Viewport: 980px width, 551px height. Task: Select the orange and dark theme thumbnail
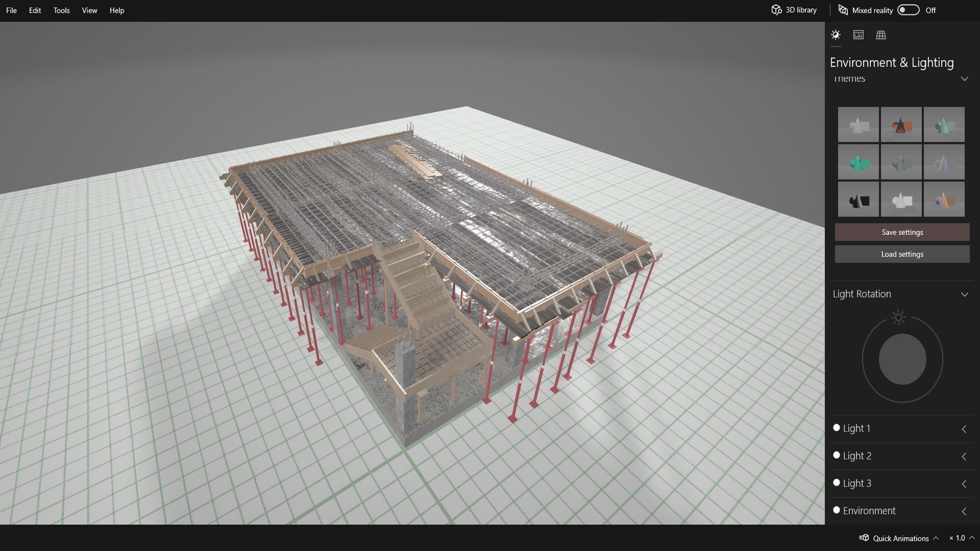pyautogui.click(x=901, y=124)
